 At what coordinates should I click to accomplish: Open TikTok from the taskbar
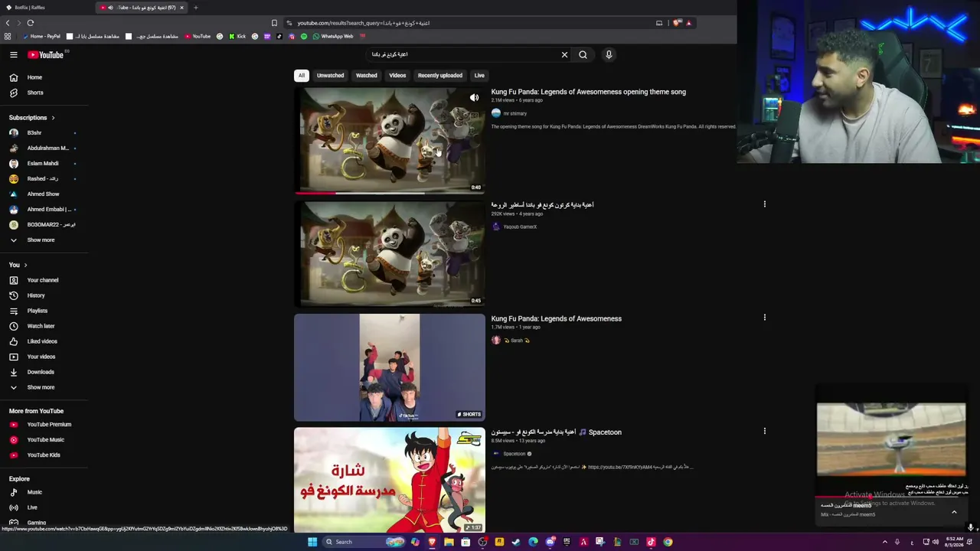click(651, 542)
